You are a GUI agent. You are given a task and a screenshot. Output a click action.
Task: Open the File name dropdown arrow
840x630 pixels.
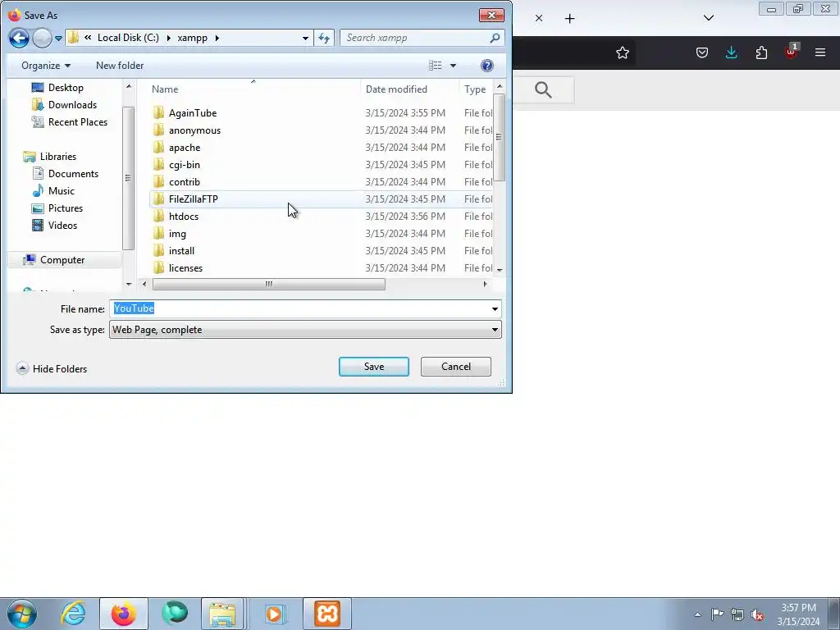pos(495,309)
